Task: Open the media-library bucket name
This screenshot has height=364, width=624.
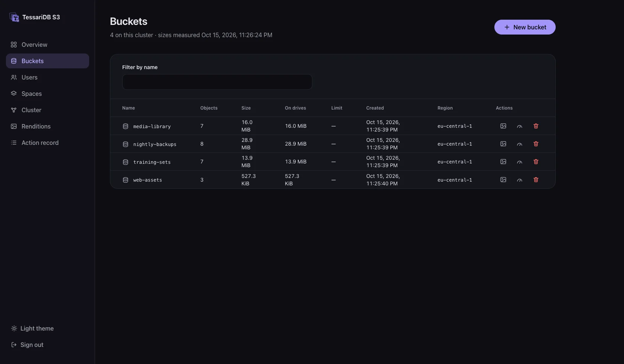Action: coord(152,126)
